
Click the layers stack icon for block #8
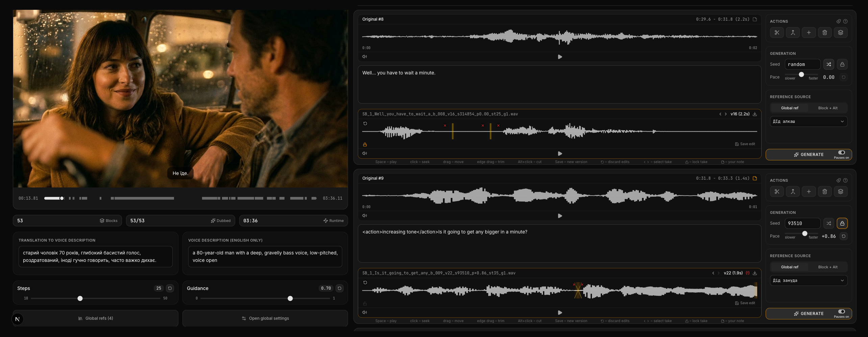pos(840,32)
